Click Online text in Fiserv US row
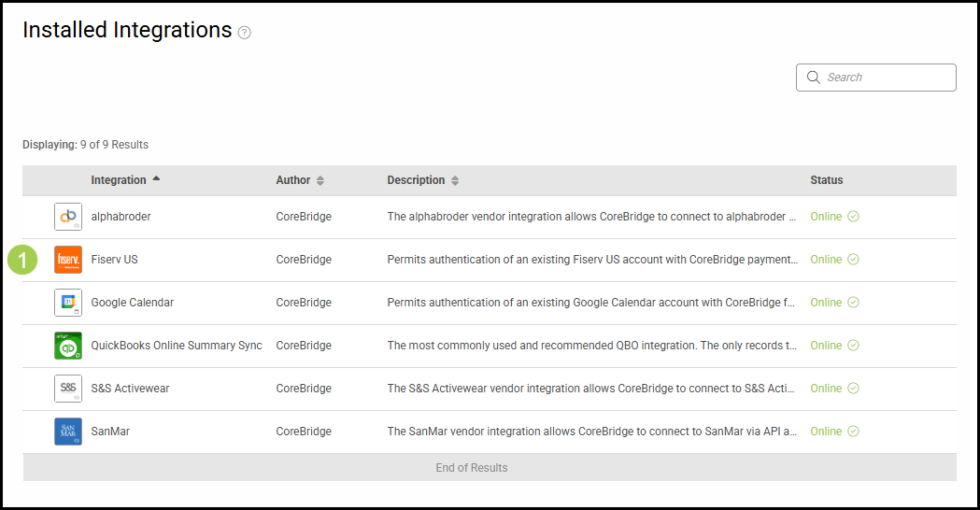This screenshot has height=510, width=980. (826, 260)
